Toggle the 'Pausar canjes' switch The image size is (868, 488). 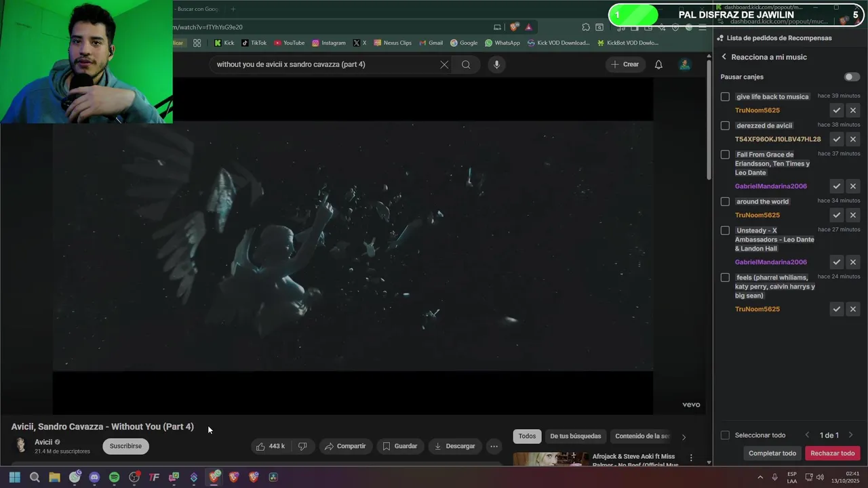(x=852, y=77)
